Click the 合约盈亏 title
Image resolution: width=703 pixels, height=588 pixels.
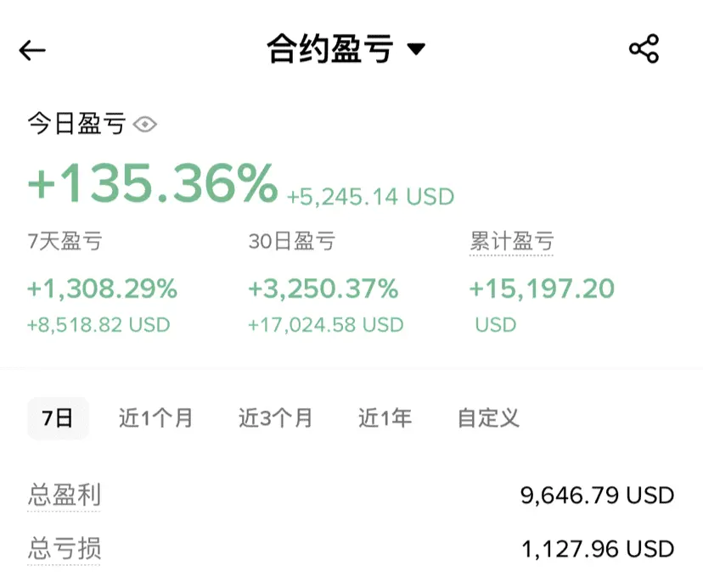tap(330, 49)
